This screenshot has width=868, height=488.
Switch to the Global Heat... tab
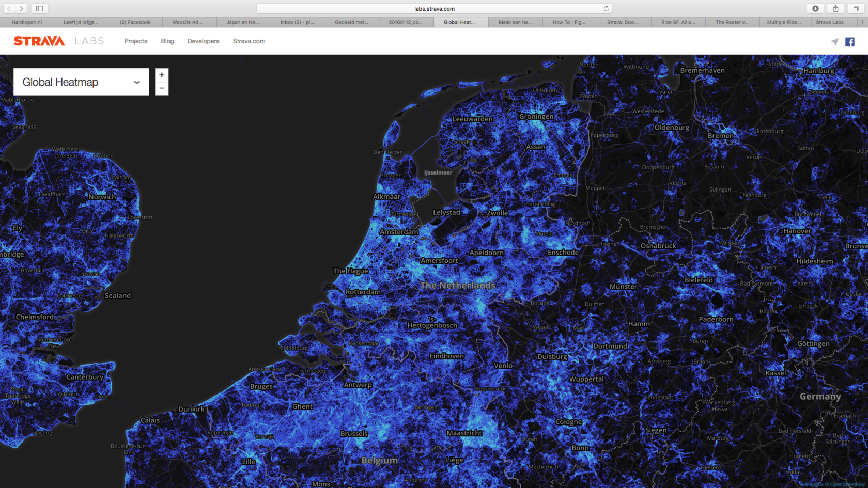460,22
